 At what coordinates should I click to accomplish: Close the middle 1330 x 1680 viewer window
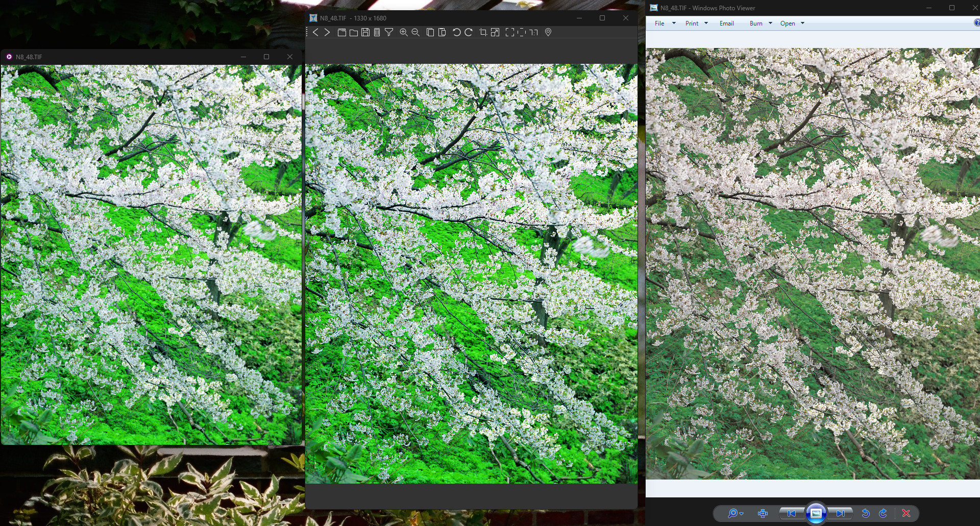(626, 18)
